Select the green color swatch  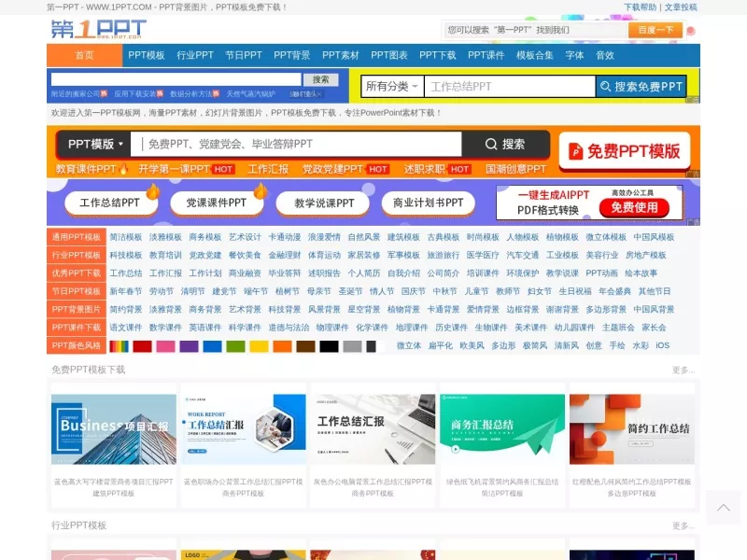pos(236,346)
